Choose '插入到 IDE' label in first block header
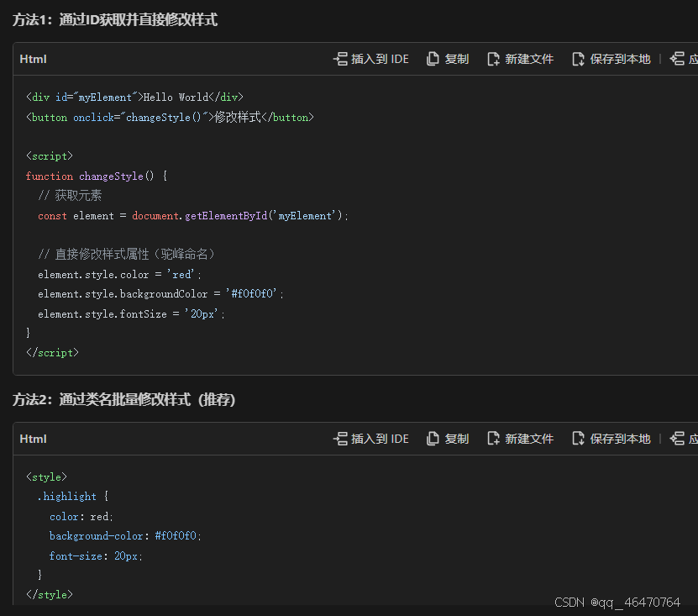Viewport: 698px width, 616px height. 380,59
